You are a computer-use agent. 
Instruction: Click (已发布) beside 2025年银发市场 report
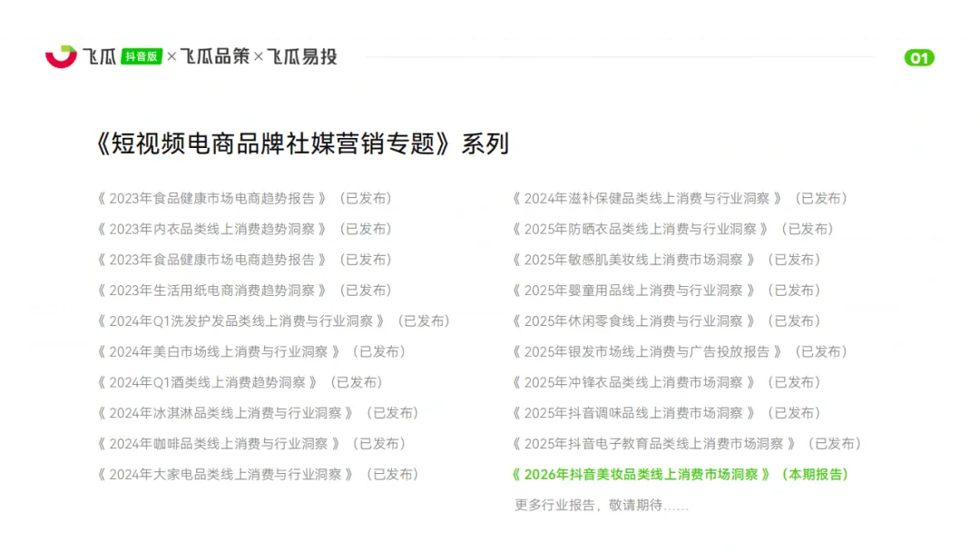[820, 351]
